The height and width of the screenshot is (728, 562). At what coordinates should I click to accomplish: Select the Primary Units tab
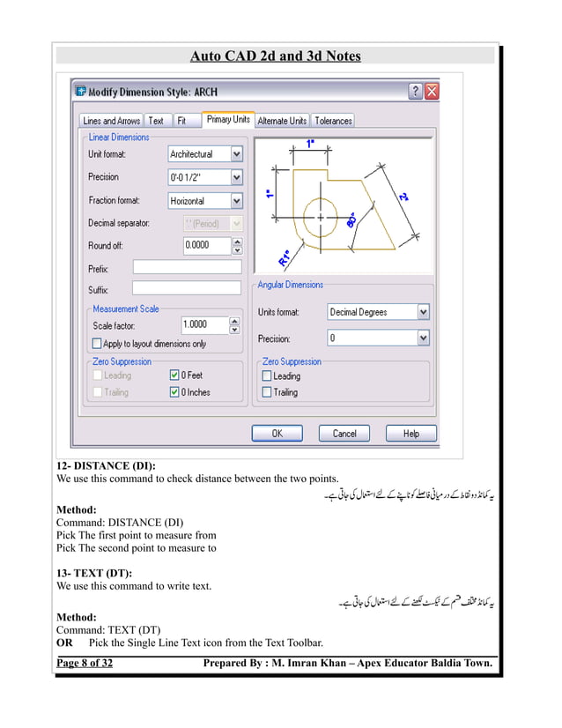coord(228,119)
